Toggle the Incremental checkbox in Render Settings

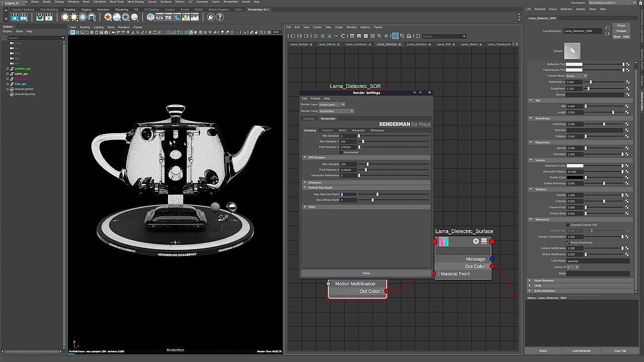tap(341, 152)
